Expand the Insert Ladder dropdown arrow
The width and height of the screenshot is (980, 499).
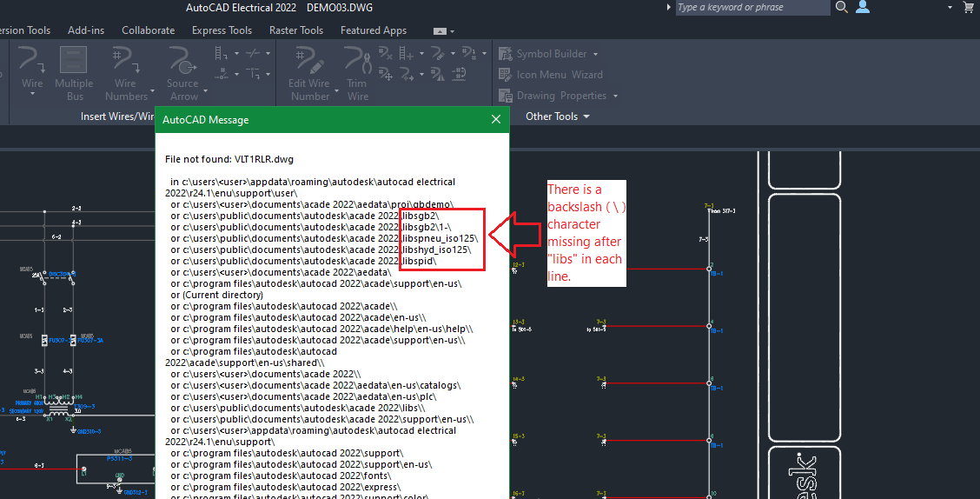pyautogui.click(x=236, y=54)
